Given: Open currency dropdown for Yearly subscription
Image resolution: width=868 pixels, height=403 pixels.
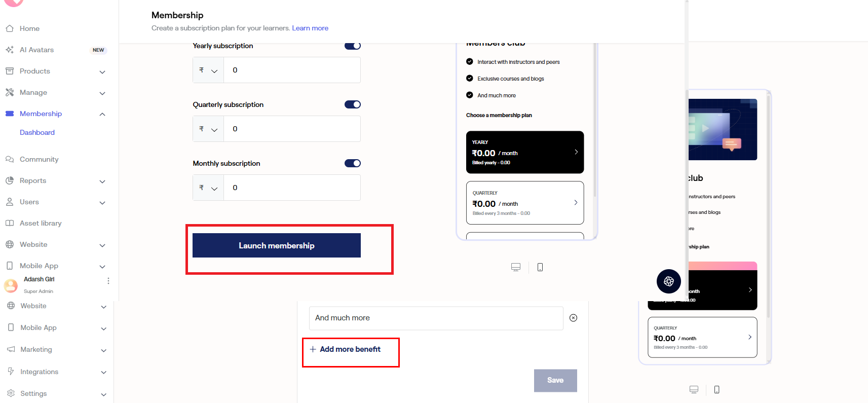Looking at the screenshot, I should (208, 70).
